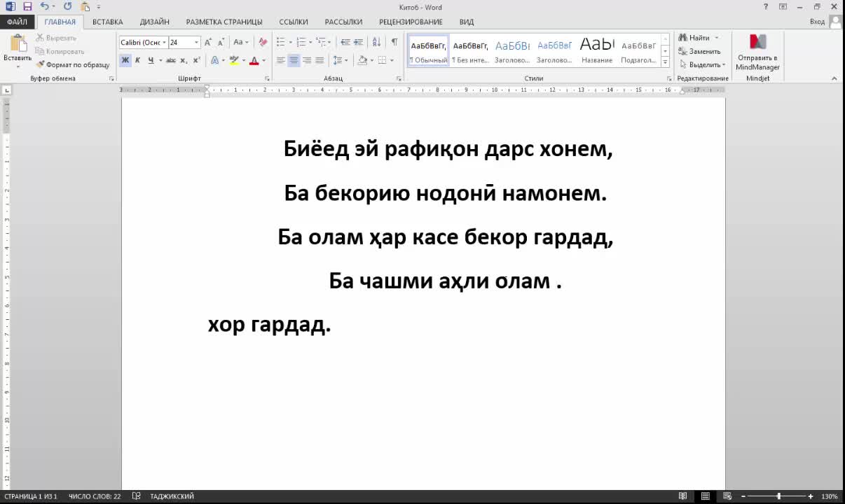Click the Increase Indent icon
This screenshot has width=845, height=504.
(358, 42)
